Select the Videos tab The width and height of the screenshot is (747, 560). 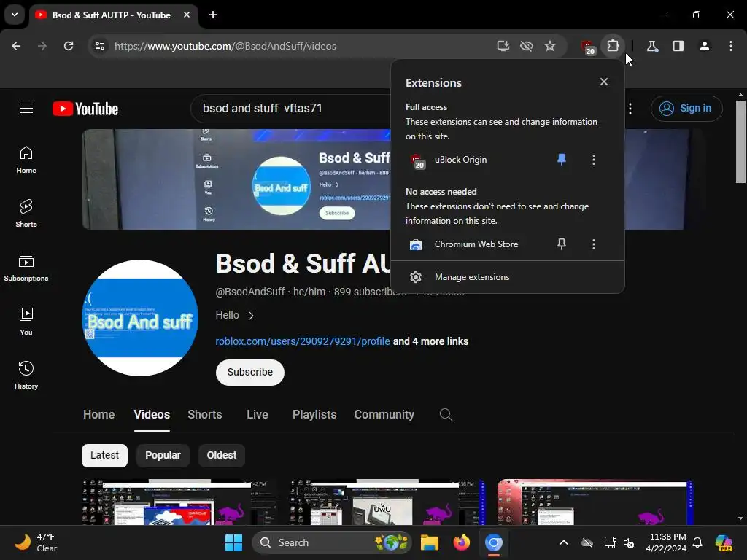tap(152, 415)
